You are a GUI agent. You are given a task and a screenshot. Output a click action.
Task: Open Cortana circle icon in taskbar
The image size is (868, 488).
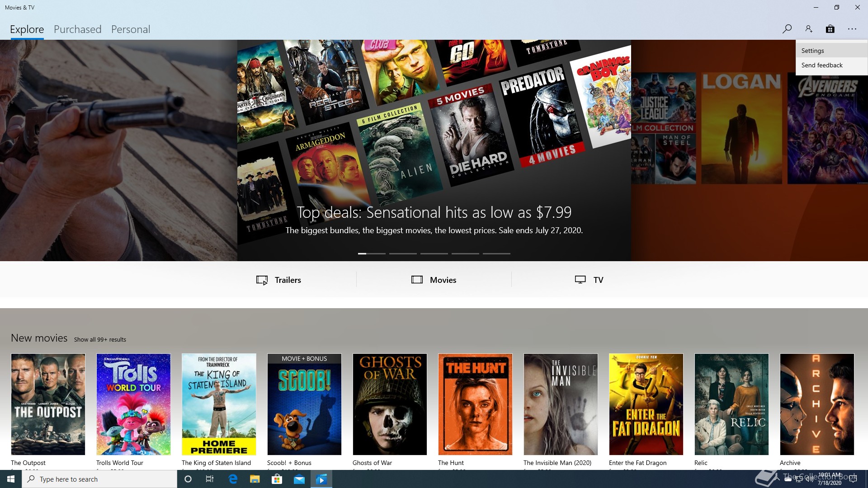point(188,479)
